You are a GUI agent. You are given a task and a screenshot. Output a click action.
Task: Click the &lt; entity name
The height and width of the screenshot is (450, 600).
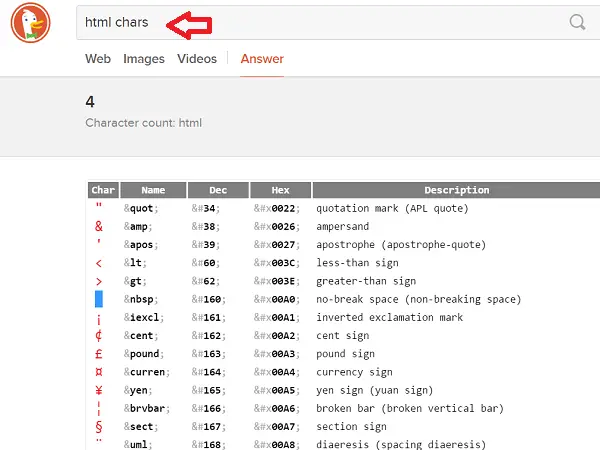click(x=135, y=263)
